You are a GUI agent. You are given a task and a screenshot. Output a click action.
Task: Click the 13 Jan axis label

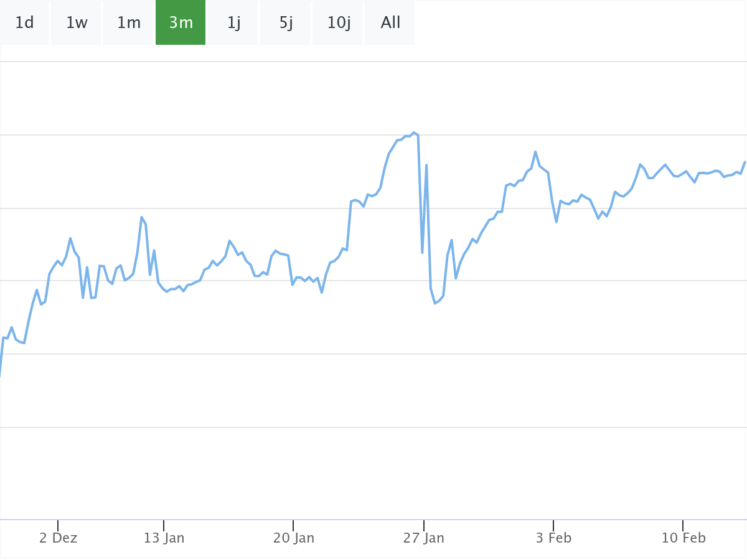pyautogui.click(x=164, y=538)
